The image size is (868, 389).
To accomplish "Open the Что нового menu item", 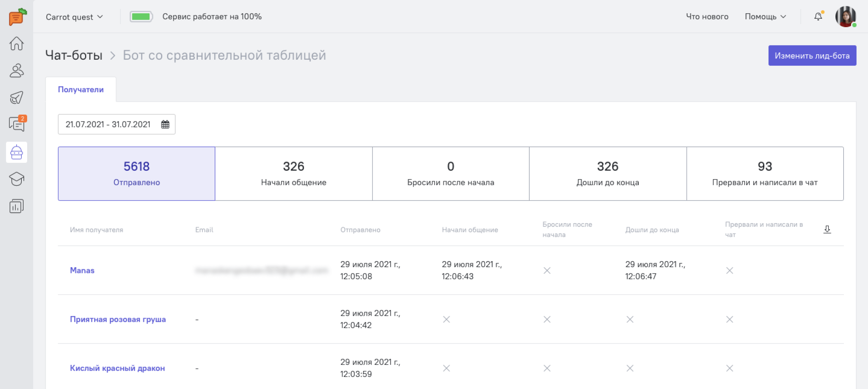I will pyautogui.click(x=707, y=17).
